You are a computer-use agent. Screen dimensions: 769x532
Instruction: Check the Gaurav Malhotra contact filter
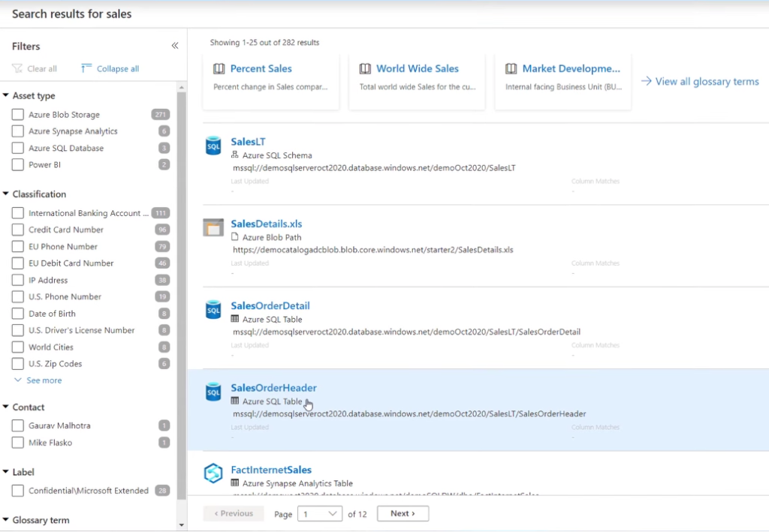(18, 425)
